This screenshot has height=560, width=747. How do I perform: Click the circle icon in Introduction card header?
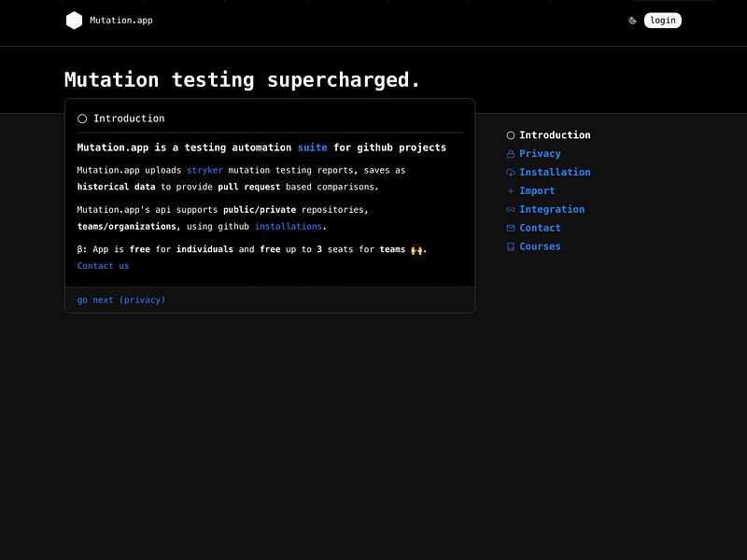[82, 119]
